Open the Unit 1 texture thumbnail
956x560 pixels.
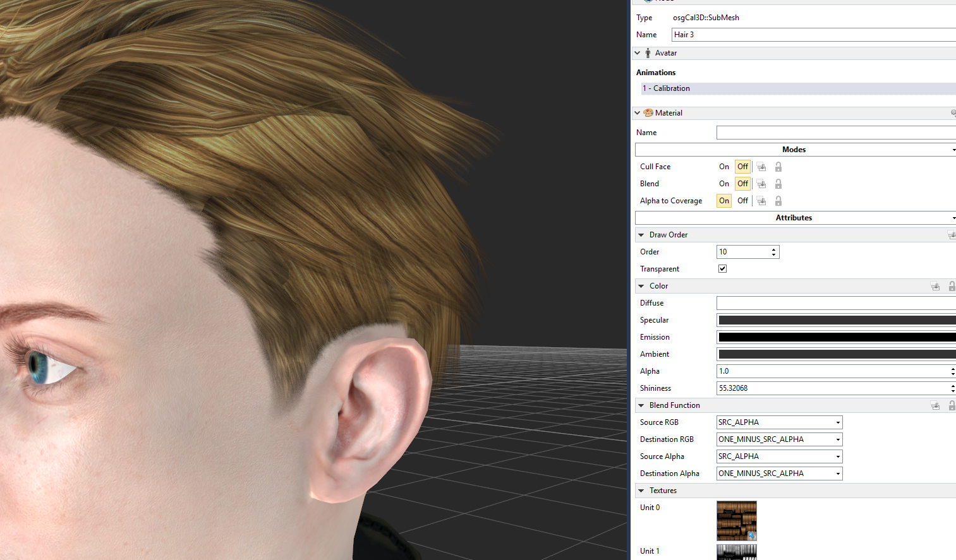tap(737, 552)
